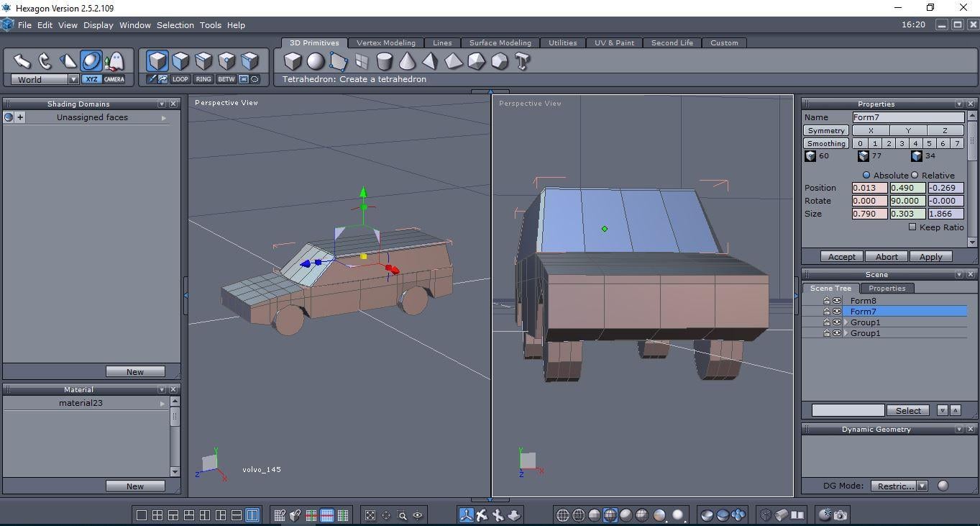Choose the Cone primitive icon
980x526 pixels.
407,61
